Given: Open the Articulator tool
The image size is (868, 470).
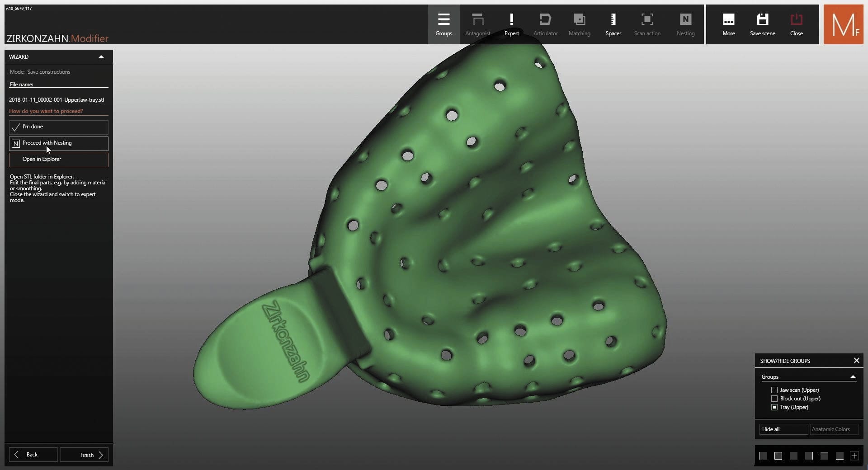Looking at the screenshot, I should [545, 24].
